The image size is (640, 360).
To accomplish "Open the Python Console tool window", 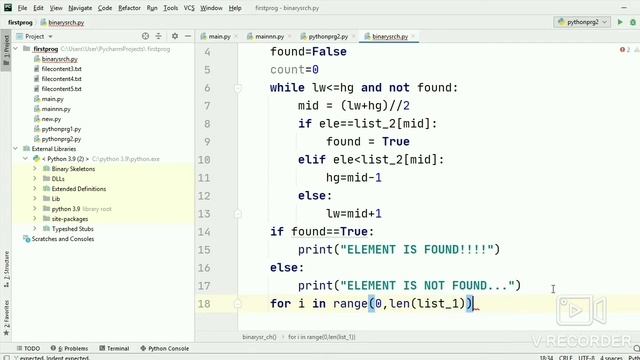I will (164, 348).
